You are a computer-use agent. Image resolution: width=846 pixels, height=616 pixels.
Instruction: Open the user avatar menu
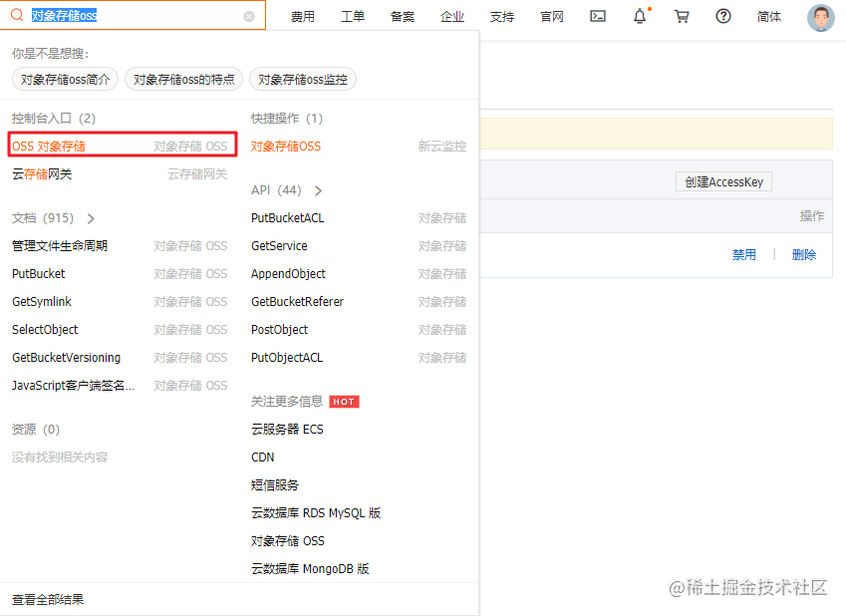pos(821,18)
